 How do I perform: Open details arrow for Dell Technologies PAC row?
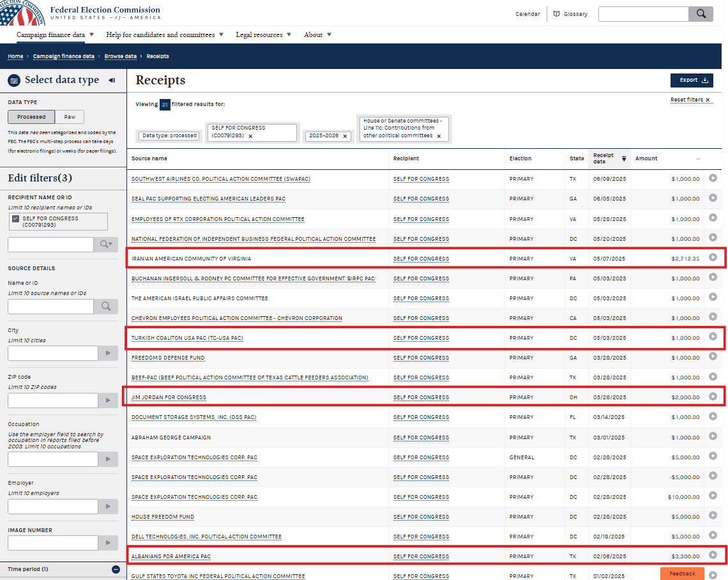713,535
